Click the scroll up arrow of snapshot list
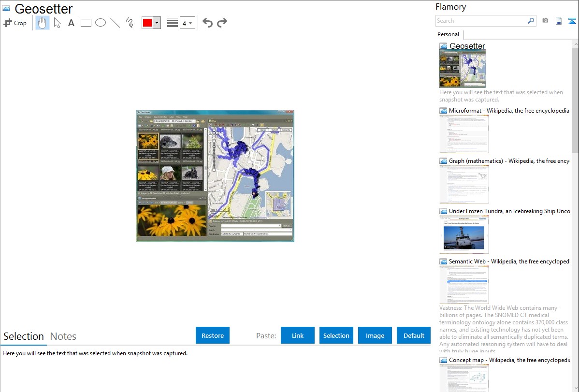 575,44
